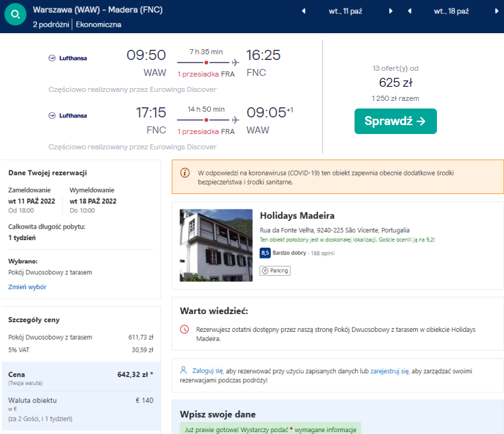The height and width of the screenshot is (434, 504).
Task: Click the Holidays Madeira hotel name
Action: 297,216
